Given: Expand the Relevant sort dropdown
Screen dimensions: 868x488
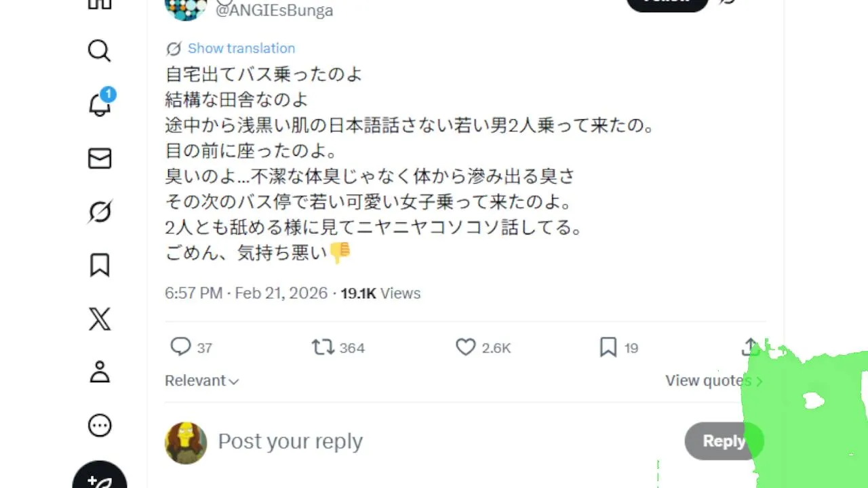Looking at the screenshot, I should 201,381.
